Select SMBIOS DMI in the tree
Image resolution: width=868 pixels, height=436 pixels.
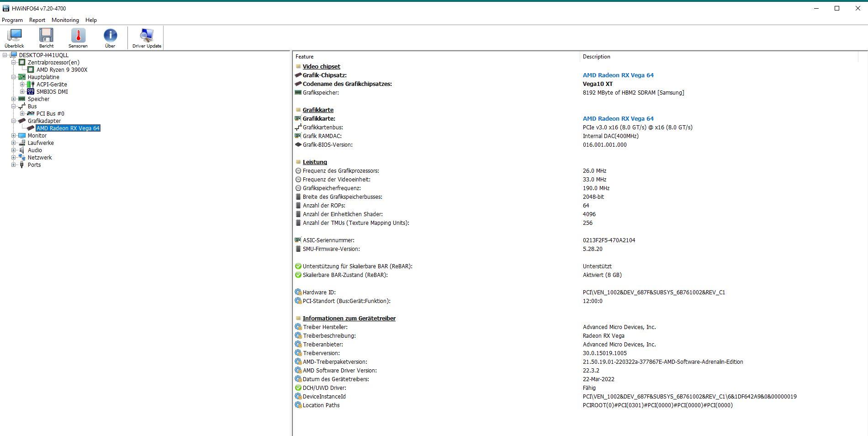[x=52, y=92]
